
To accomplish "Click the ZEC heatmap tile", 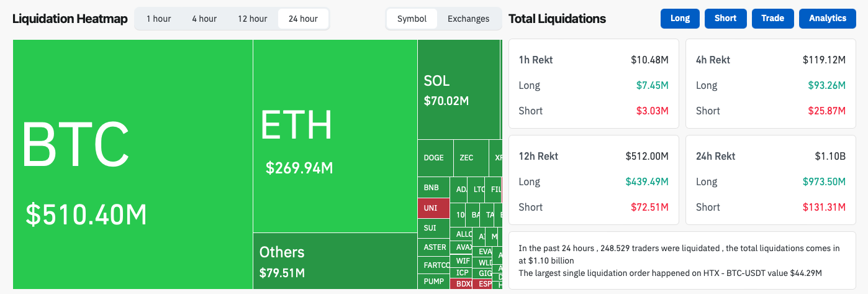I will 471,158.
